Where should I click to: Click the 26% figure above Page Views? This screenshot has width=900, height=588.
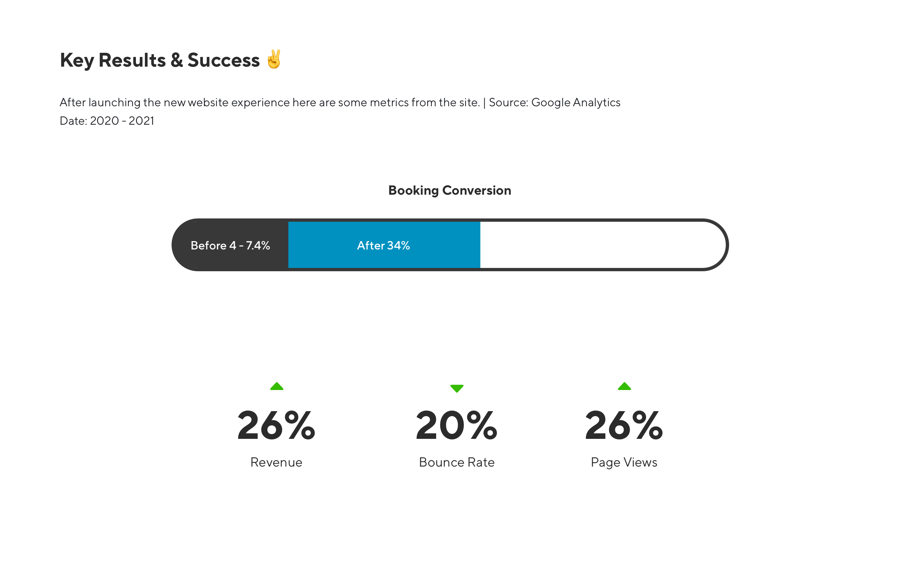click(624, 426)
